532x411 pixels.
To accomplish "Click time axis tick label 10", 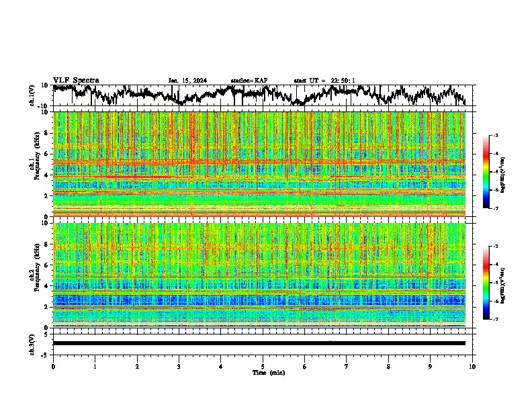I will (472, 367).
